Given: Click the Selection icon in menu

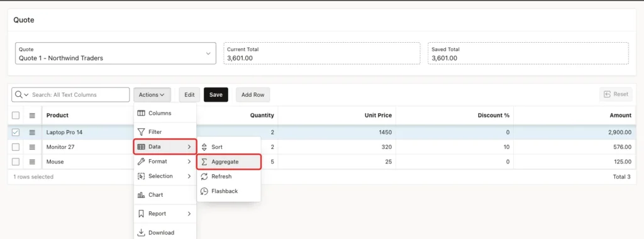Looking at the screenshot, I should pos(142,176).
